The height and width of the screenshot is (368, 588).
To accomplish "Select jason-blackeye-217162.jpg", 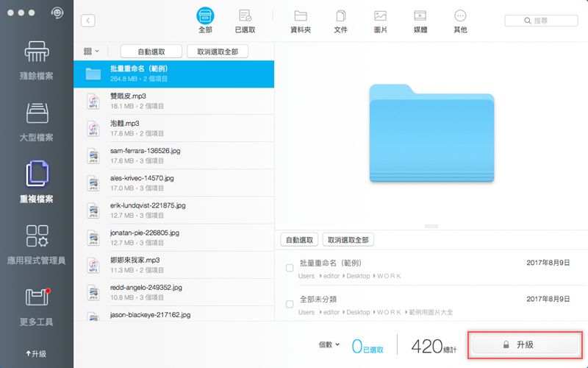I will tap(173, 314).
